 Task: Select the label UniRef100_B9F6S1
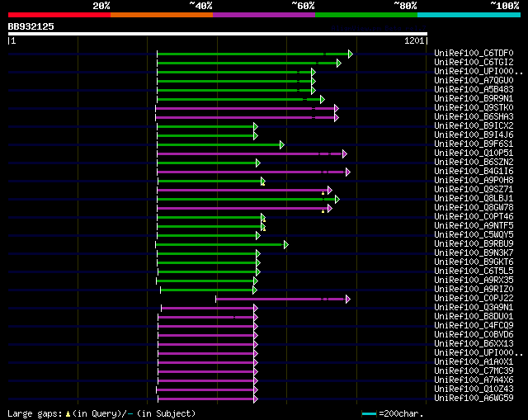474,144
